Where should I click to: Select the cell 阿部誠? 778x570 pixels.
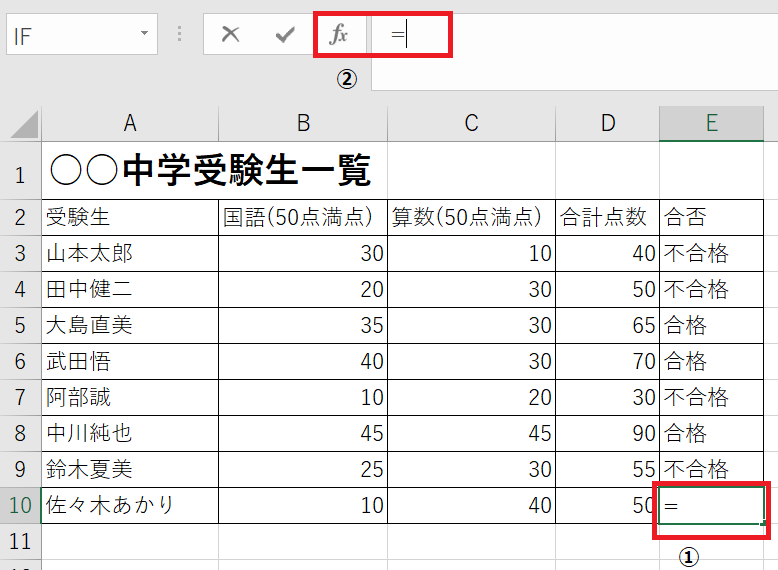coord(130,397)
